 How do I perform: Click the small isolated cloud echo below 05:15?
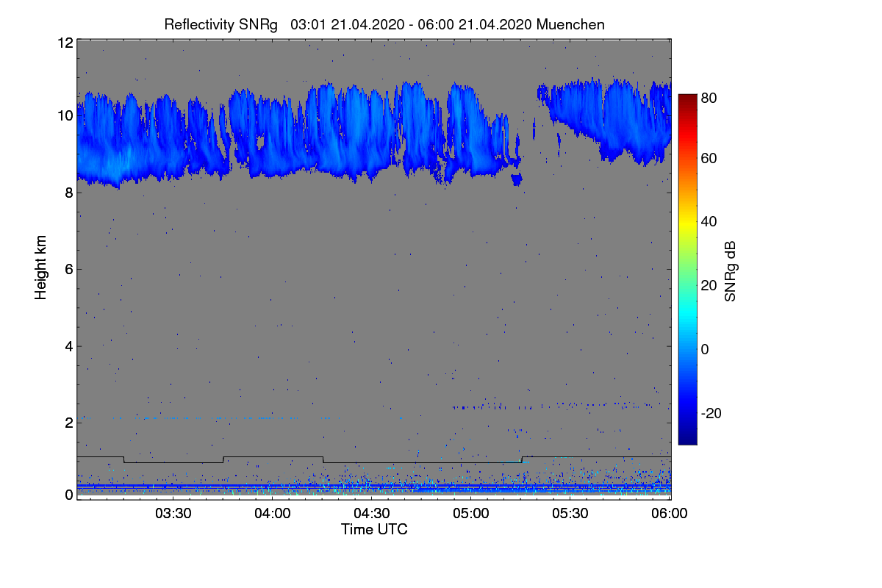517,179
